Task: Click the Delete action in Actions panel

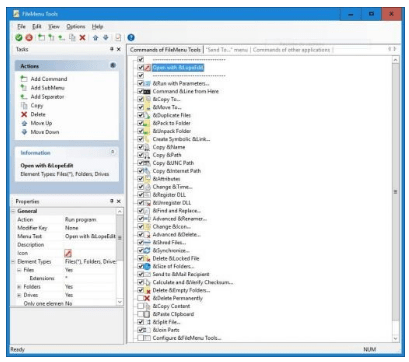Action: (38, 114)
